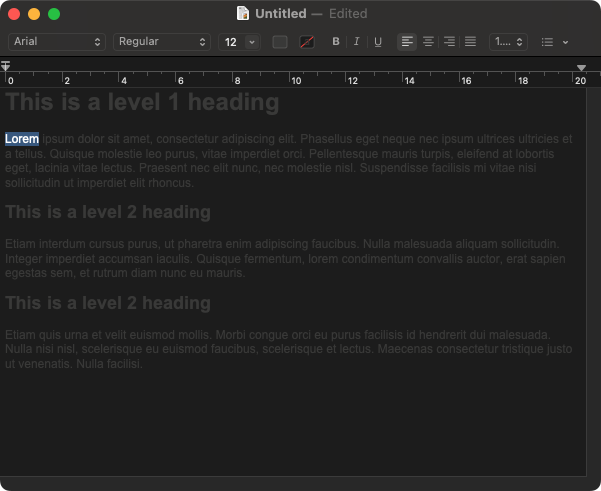
Task: Open the line spacing dropdown
Action: [508, 42]
